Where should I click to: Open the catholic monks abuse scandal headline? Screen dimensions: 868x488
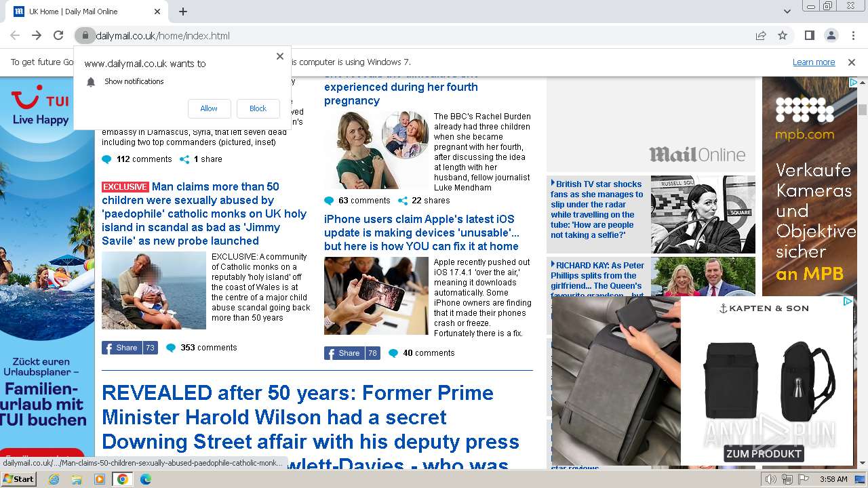click(204, 213)
